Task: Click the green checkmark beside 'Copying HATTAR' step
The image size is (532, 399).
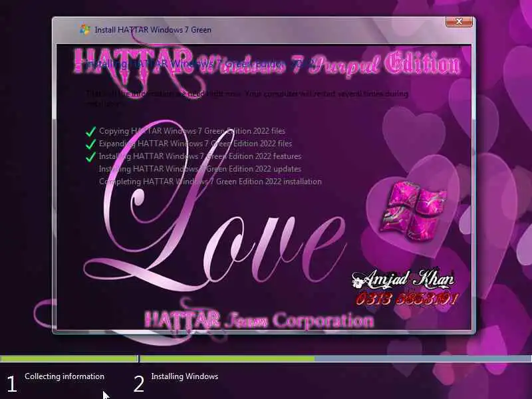Action: point(90,131)
